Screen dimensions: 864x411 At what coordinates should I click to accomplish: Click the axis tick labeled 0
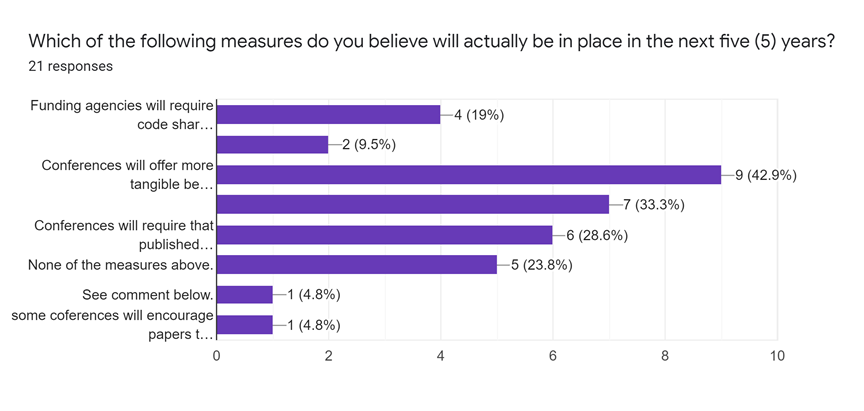click(217, 355)
